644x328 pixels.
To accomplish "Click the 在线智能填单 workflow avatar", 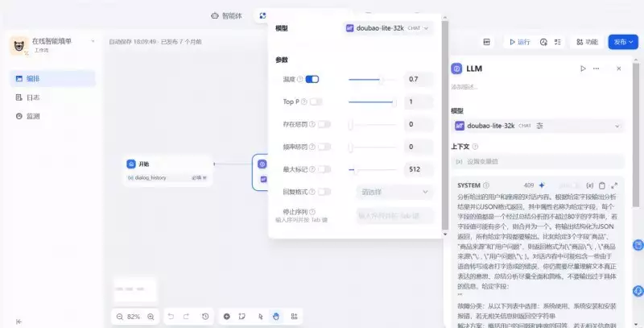I will (x=19, y=45).
